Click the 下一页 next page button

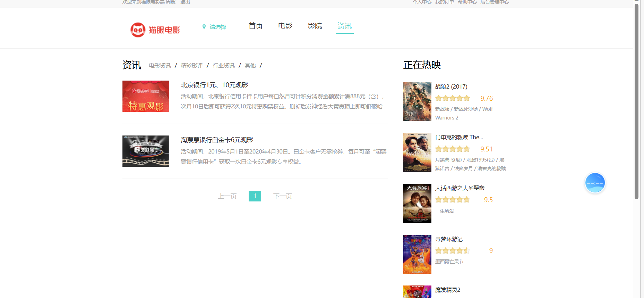point(282,196)
